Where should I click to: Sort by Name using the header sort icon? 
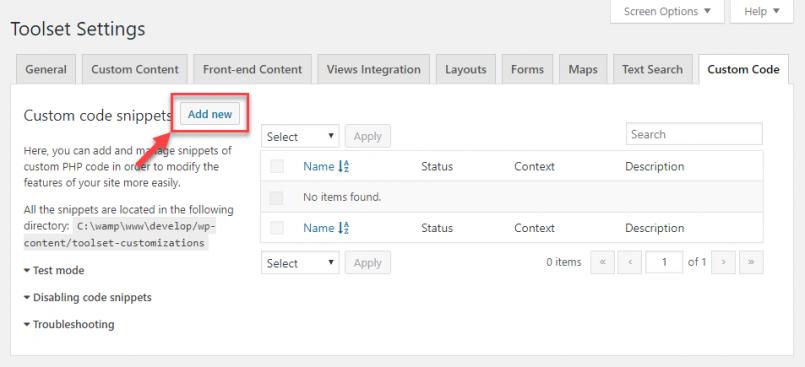coord(343,166)
